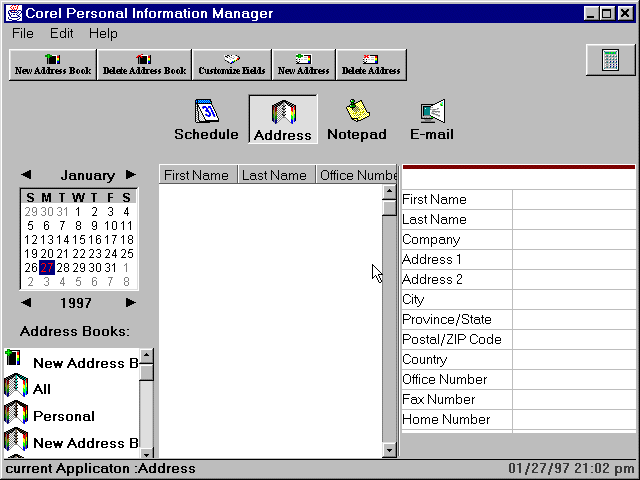640x480 pixels.
Task: Click the Address 2 value field
Action: point(574,280)
